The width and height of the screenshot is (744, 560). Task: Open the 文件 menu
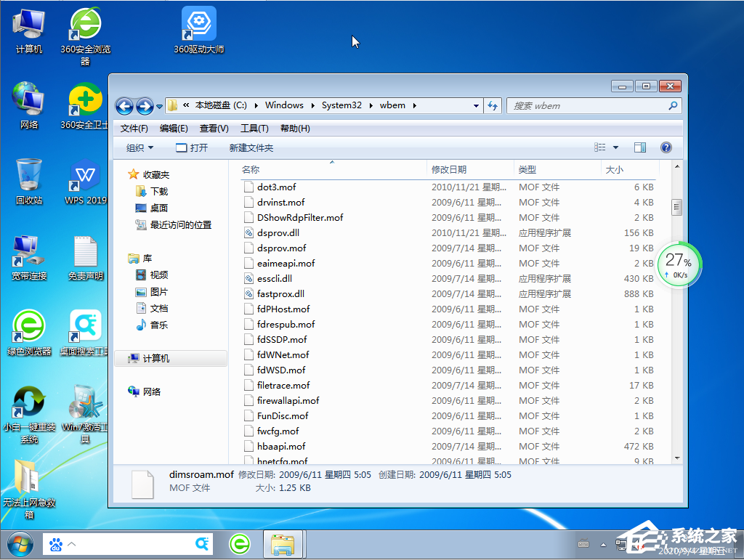(x=134, y=128)
